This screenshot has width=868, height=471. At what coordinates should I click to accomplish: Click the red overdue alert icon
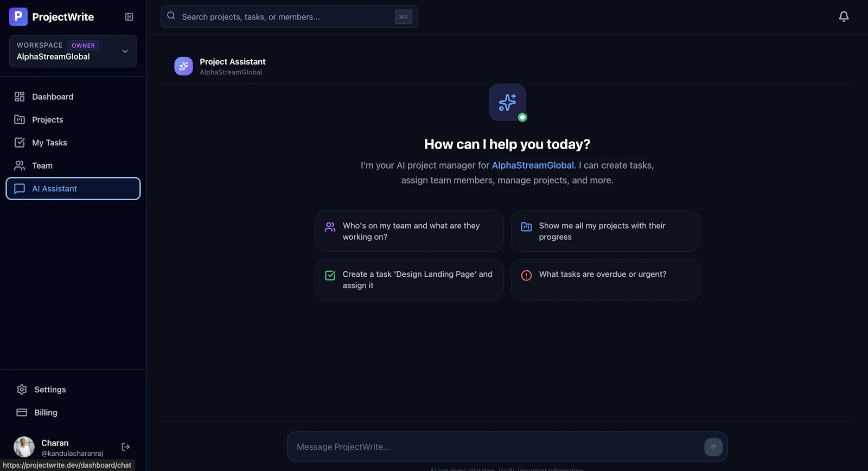click(526, 275)
